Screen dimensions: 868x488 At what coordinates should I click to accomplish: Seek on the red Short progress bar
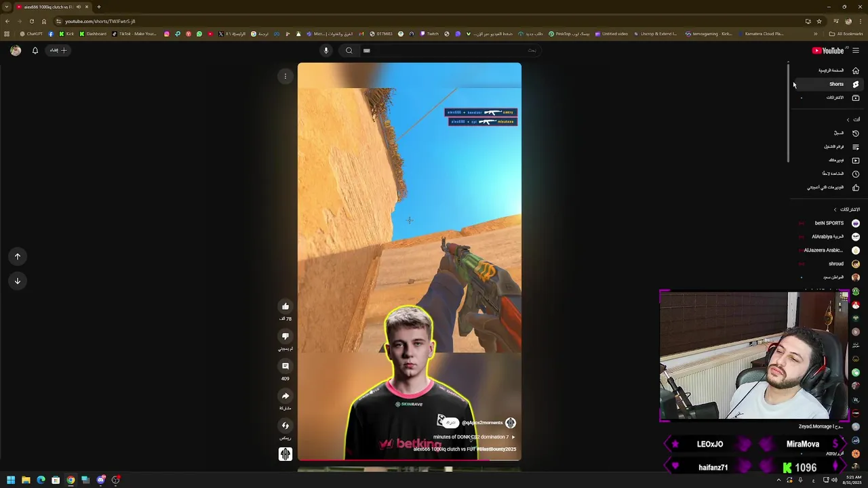pyautogui.click(x=410, y=460)
